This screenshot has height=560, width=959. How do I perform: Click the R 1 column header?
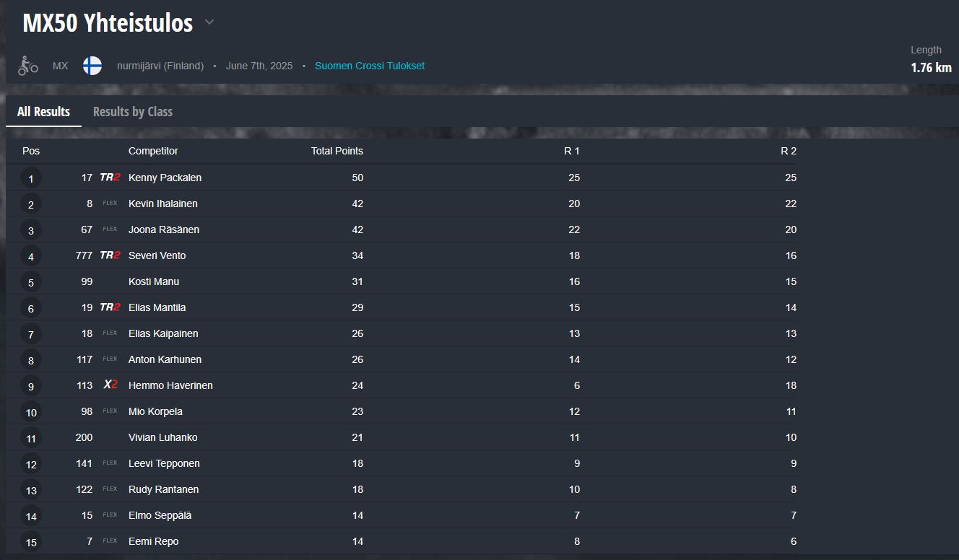pyautogui.click(x=572, y=151)
